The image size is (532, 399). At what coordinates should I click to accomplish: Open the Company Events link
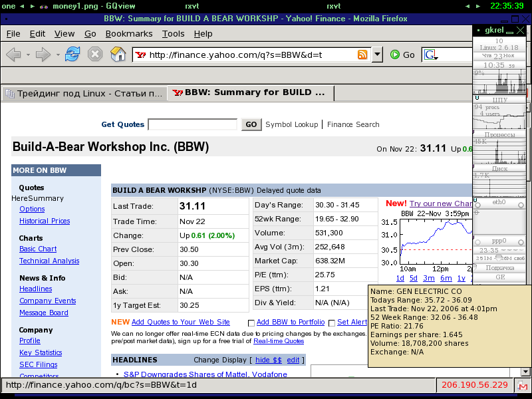click(47, 301)
